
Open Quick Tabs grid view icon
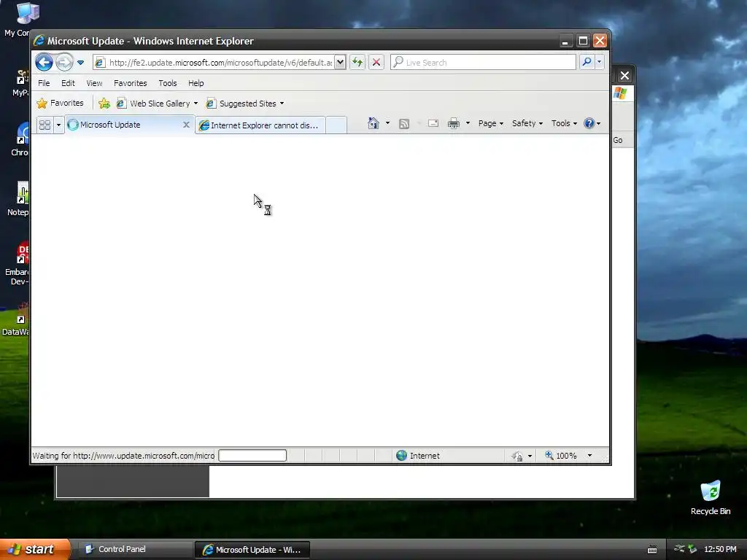point(44,125)
